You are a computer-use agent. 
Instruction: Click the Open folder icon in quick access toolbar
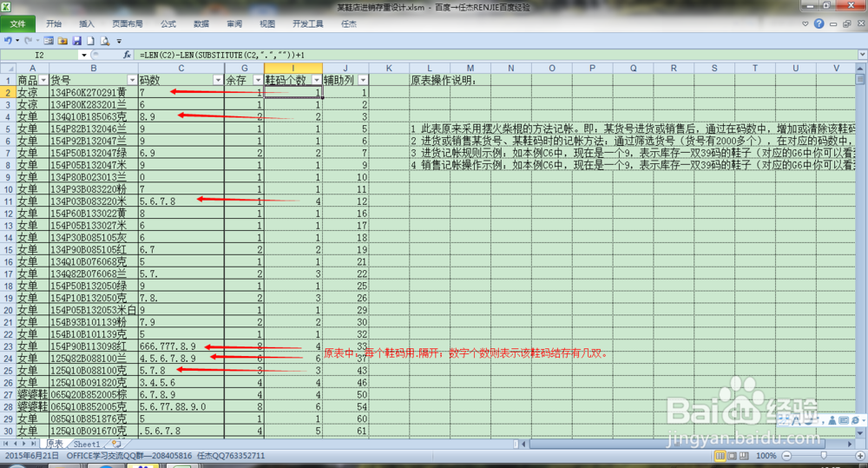coord(62,41)
